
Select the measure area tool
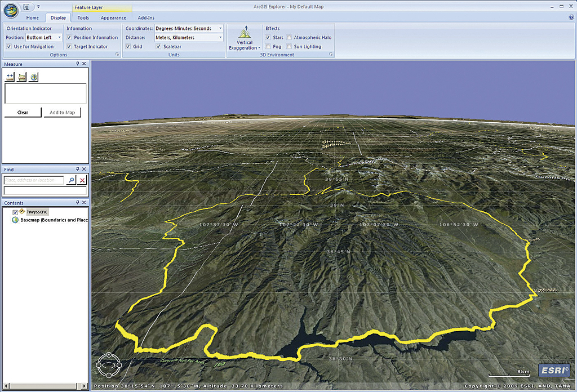coord(22,77)
